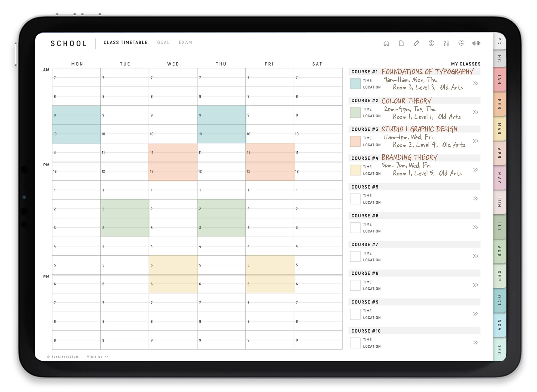Open the dollar finance icon
Screen dimensions: 537x392
(431, 43)
